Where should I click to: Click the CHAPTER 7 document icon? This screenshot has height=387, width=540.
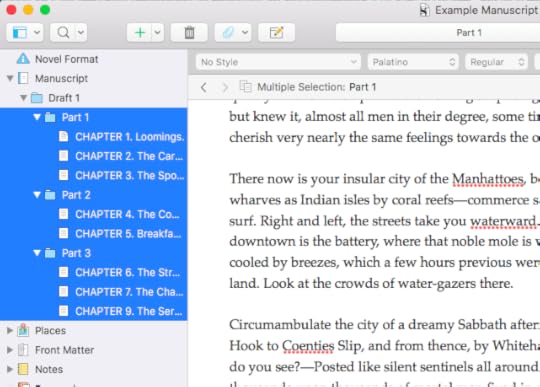[x=63, y=292]
